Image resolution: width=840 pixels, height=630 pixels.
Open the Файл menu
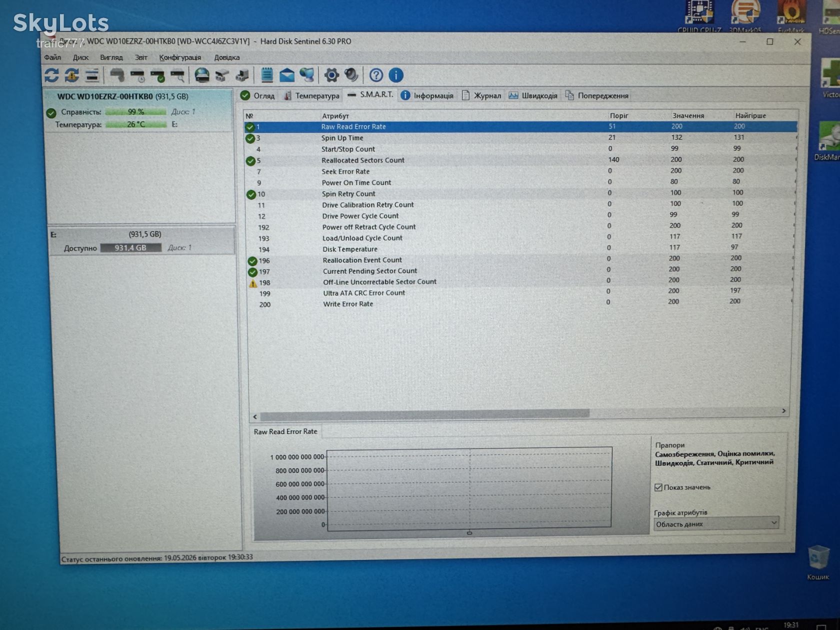coord(52,57)
